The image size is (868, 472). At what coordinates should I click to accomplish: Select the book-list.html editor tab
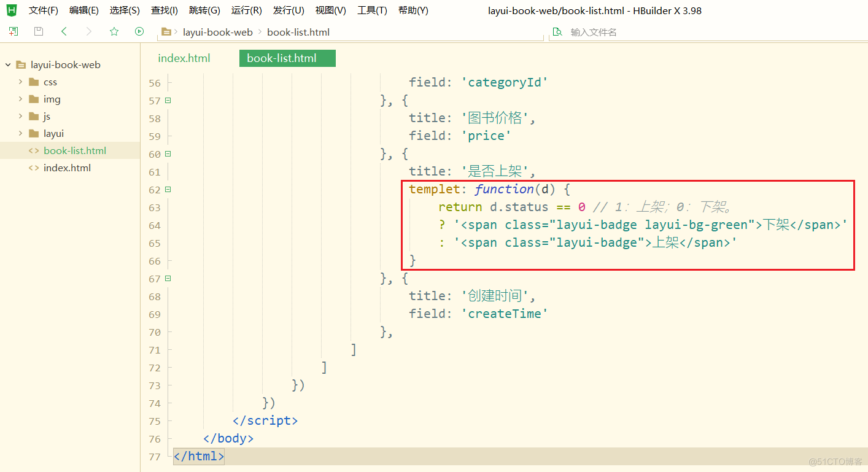(x=287, y=58)
